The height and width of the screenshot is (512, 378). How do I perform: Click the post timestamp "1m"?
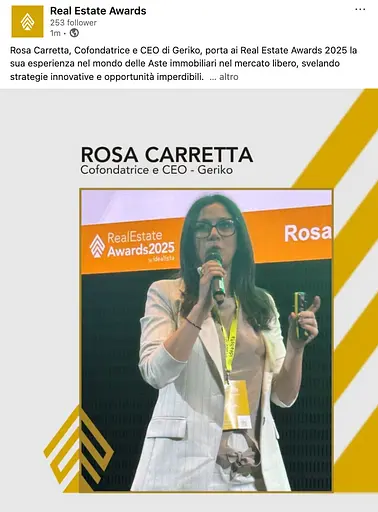55,33
